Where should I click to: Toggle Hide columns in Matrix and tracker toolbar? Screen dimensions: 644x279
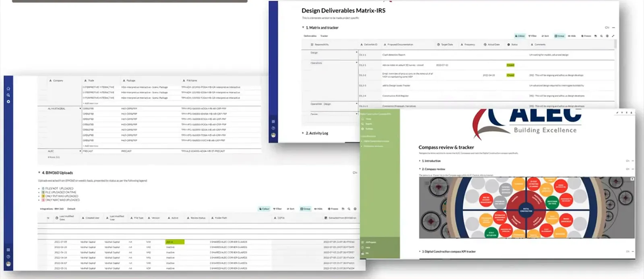(572, 36)
